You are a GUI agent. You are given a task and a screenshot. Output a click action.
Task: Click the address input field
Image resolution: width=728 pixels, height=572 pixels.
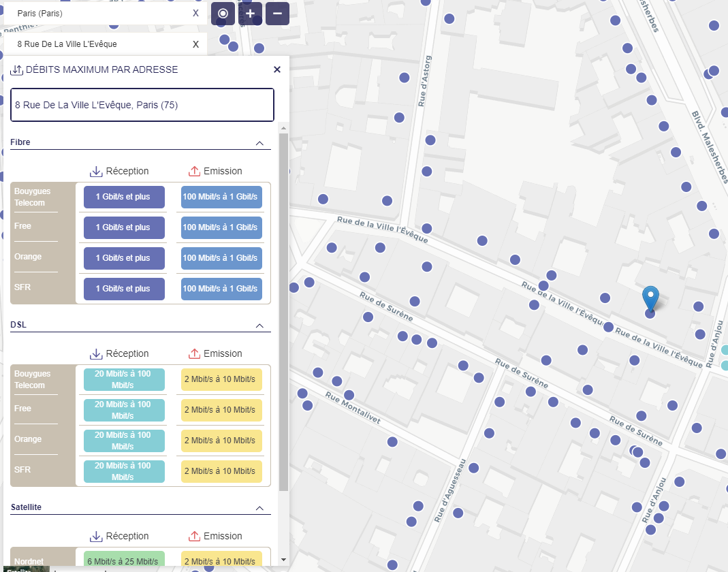(x=142, y=105)
